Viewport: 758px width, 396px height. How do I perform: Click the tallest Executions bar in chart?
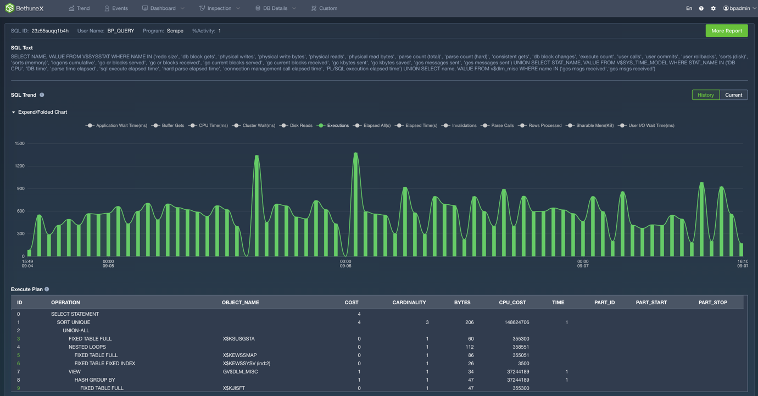point(356,205)
